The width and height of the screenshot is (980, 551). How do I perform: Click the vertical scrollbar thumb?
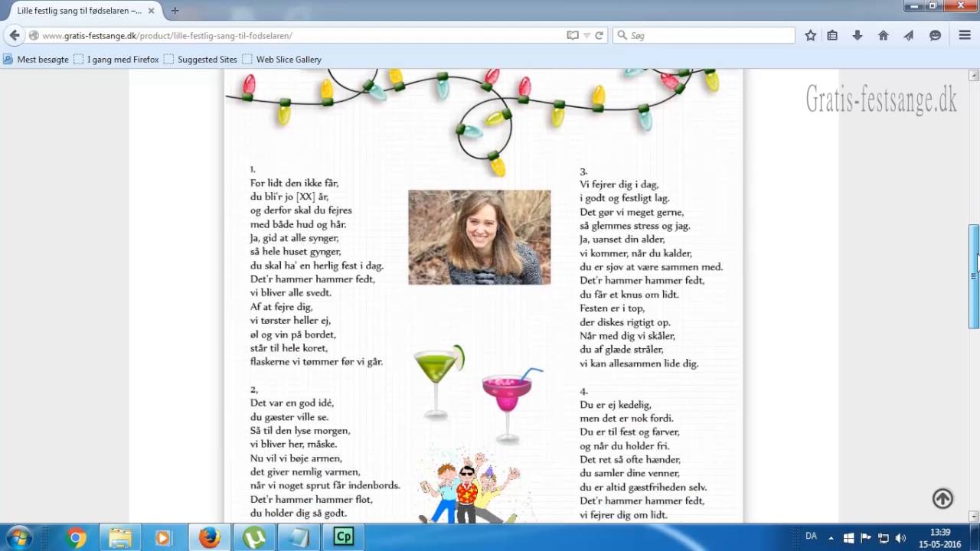pyautogui.click(x=974, y=276)
